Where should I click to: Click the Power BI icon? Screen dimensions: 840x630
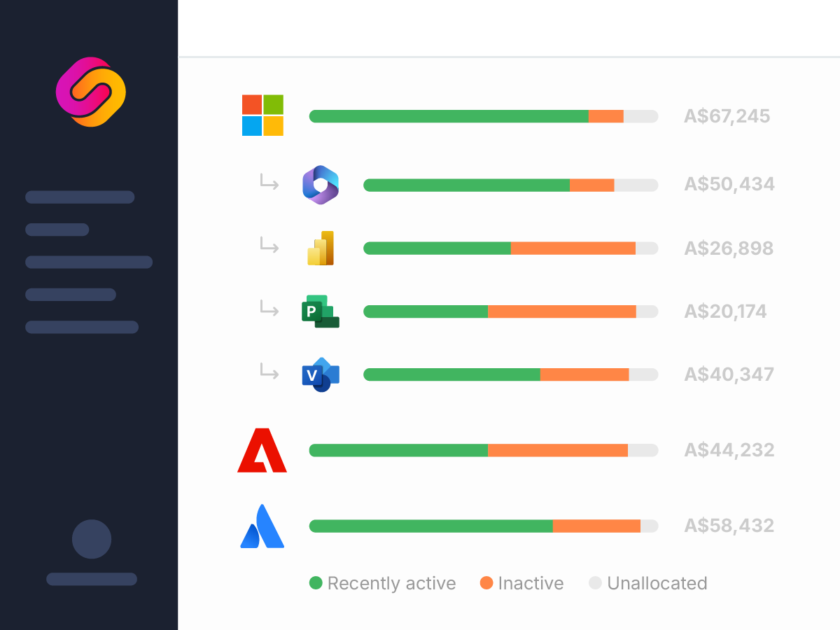point(321,248)
